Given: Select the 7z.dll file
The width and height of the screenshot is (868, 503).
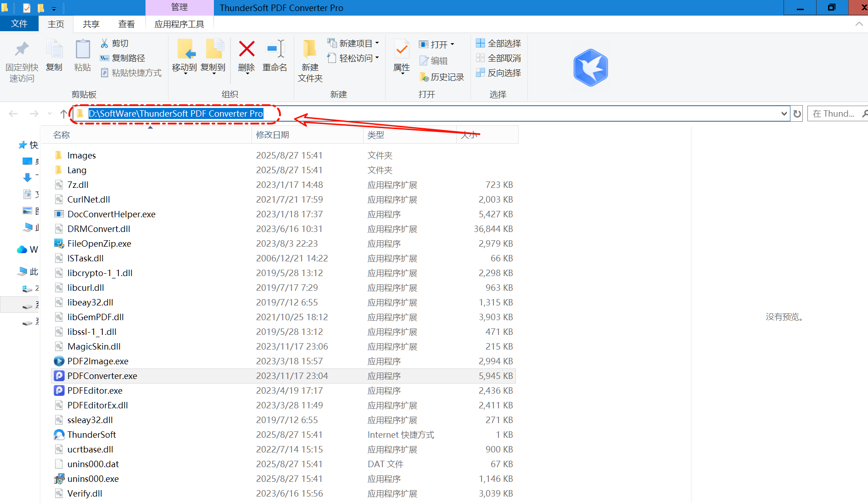Looking at the screenshot, I should pos(283,185).
